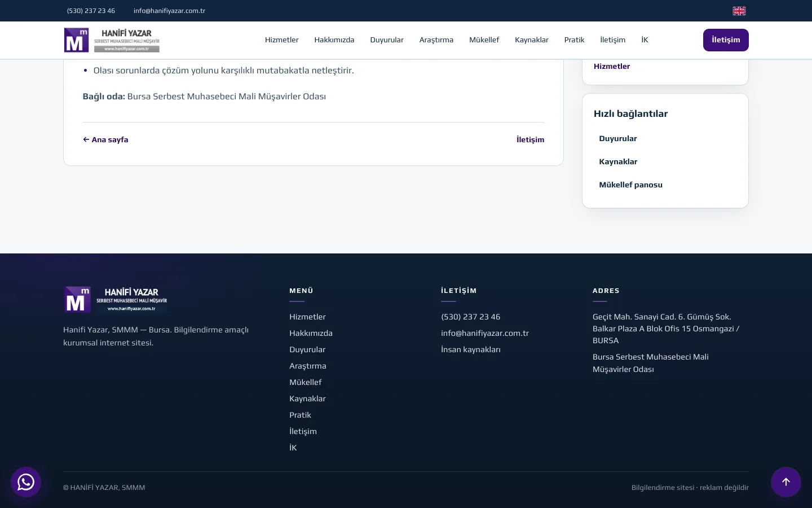812x508 pixels.
Task: Click İletişim link at the article bottom
Action: tap(531, 139)
